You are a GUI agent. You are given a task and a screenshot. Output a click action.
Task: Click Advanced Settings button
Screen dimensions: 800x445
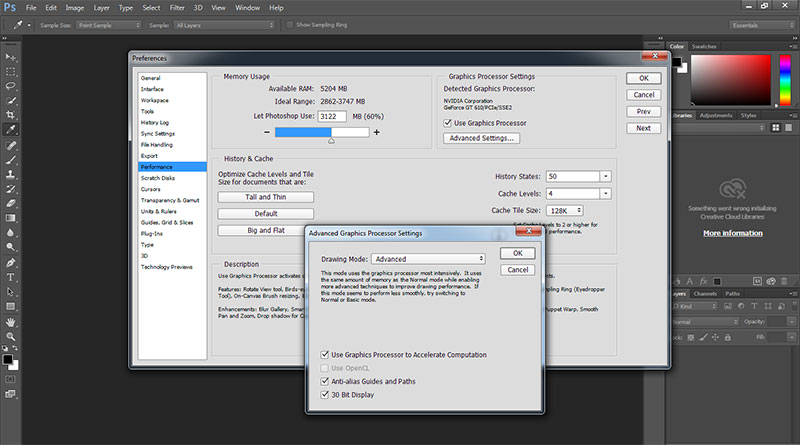click(x=482, y=138)
